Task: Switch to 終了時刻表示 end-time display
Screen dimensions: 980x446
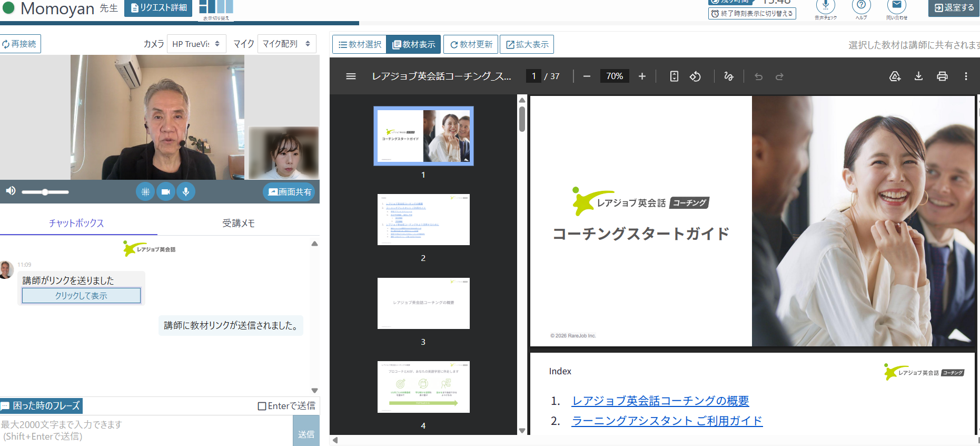Action: 752,14
